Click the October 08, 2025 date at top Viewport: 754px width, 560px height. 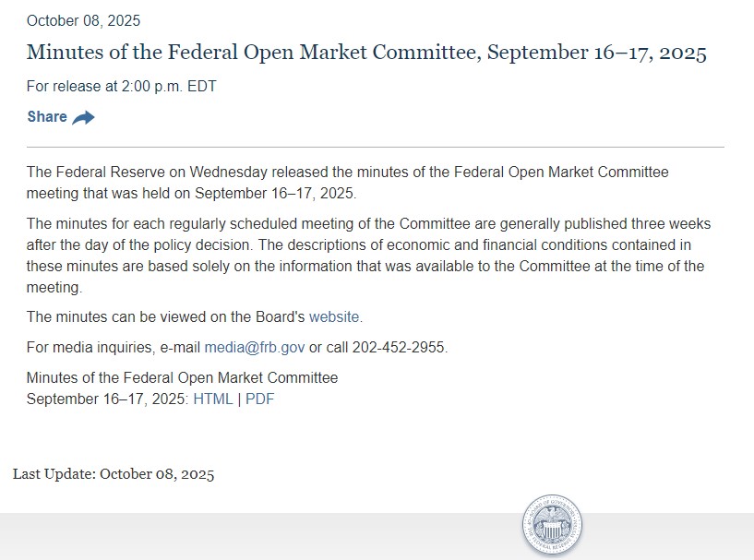[x=84, y=20]
